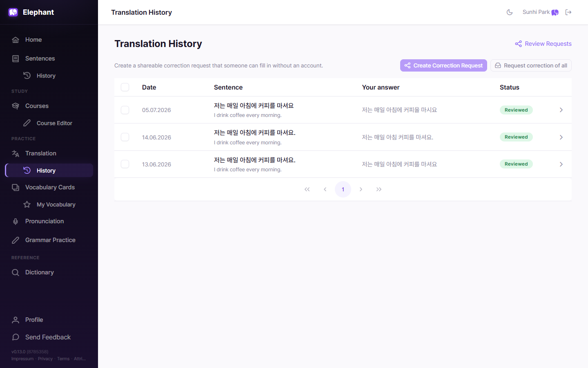Click Reviewed badge in 05.07.2026 row
Image resolution: width=588 pixels, height=368 pixels.
click(x=516, y=110)
